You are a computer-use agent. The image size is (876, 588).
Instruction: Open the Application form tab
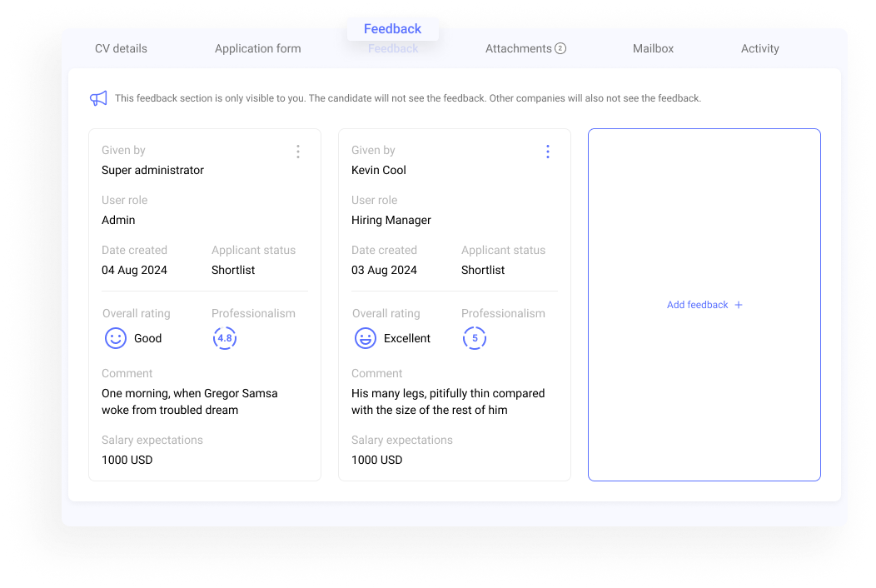[258, 48]
